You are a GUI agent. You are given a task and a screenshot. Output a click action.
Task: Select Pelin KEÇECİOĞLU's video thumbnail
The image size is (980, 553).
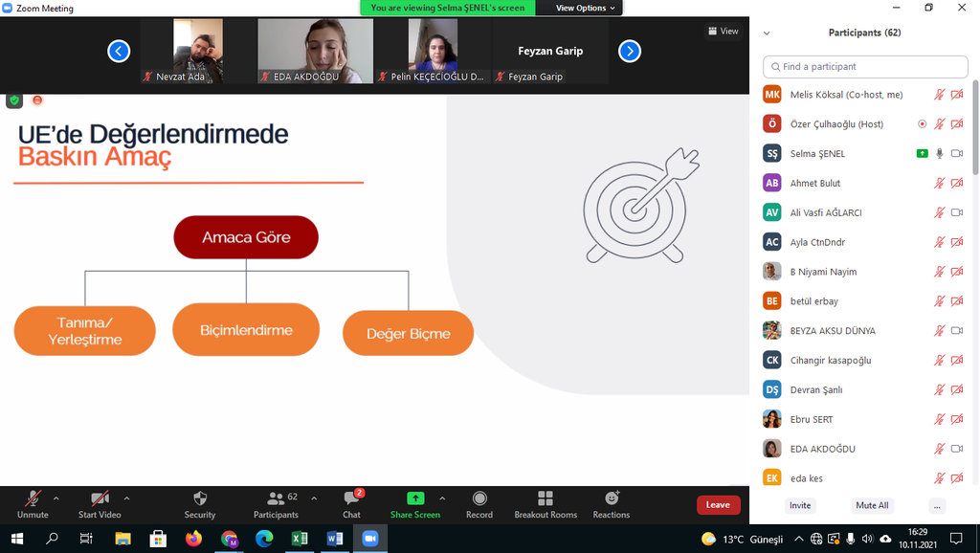pyautogui.click(x=433, y=51)
